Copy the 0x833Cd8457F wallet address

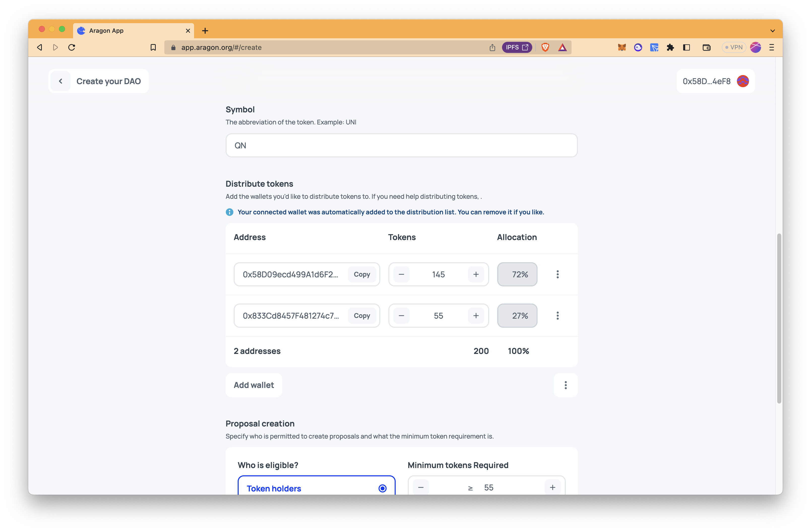(362, 315)
